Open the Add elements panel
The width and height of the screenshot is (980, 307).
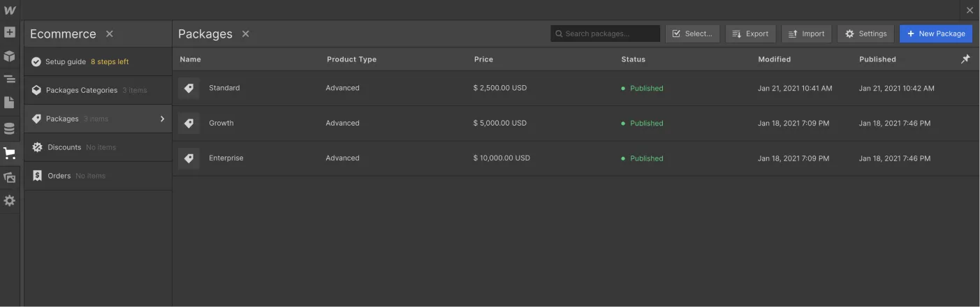(10, 32)
